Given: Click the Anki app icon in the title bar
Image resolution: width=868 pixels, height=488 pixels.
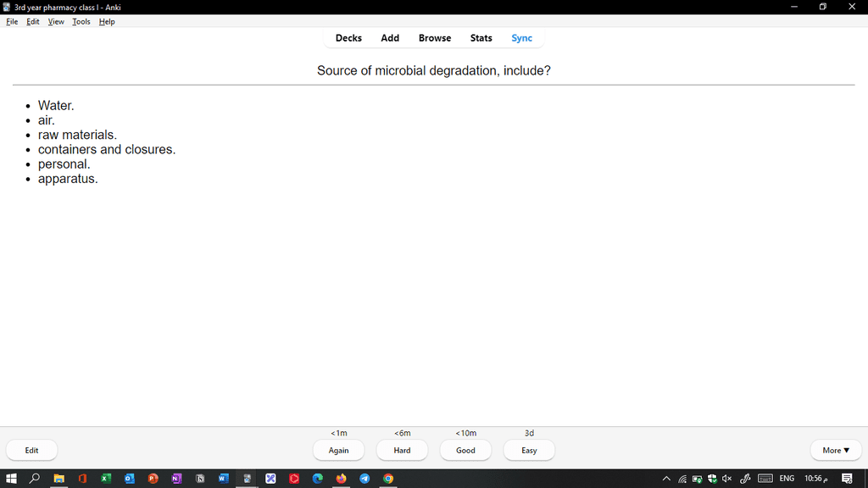Looking at the screenshot, I should pyautogui.click(x=7, y=7).
